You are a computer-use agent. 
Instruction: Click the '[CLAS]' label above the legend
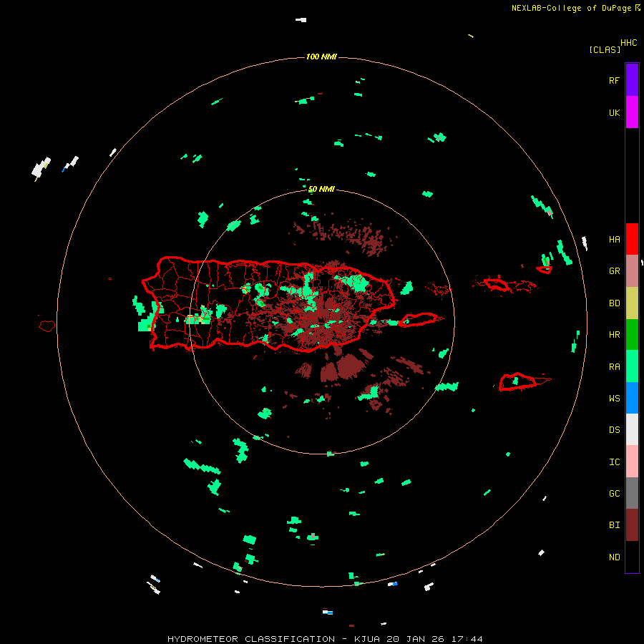[605, 49]
